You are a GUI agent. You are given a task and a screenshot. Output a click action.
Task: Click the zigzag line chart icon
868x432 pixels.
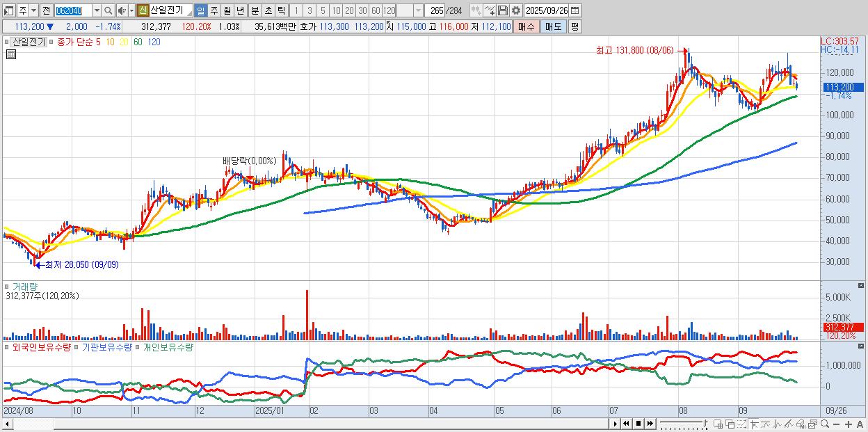tap(778, 424)
